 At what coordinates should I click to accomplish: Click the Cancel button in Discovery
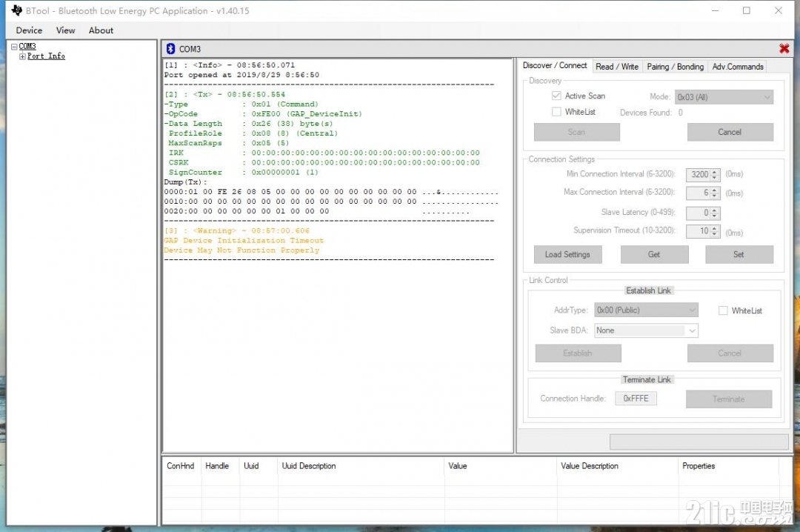tap(730, 132)
